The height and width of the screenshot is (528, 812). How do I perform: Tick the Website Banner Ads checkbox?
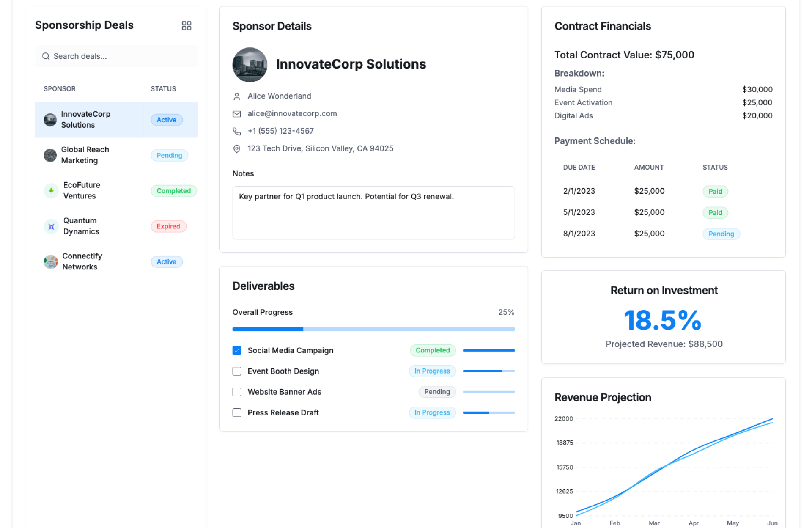click(x=237, y=392)
